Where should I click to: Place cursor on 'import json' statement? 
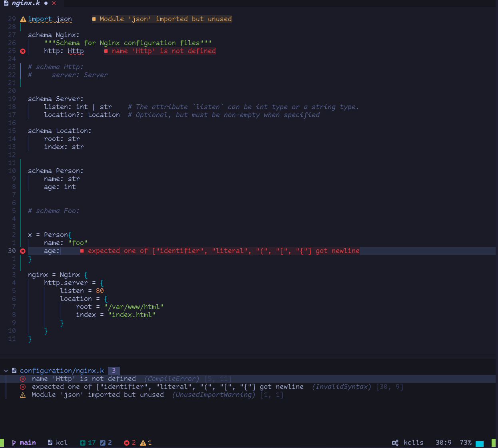50,19
